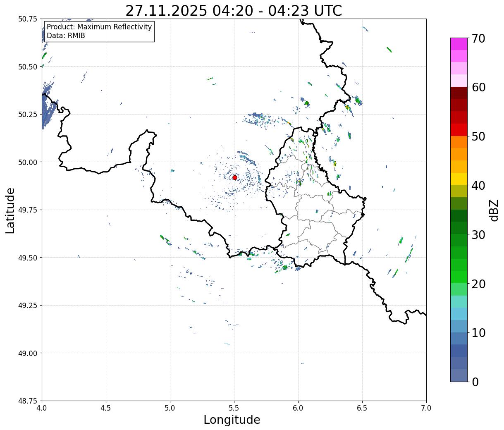This screenshot has width=504, height=430.
Task: Click the longitude tick label '6.5'
Action: coord(362,408)
